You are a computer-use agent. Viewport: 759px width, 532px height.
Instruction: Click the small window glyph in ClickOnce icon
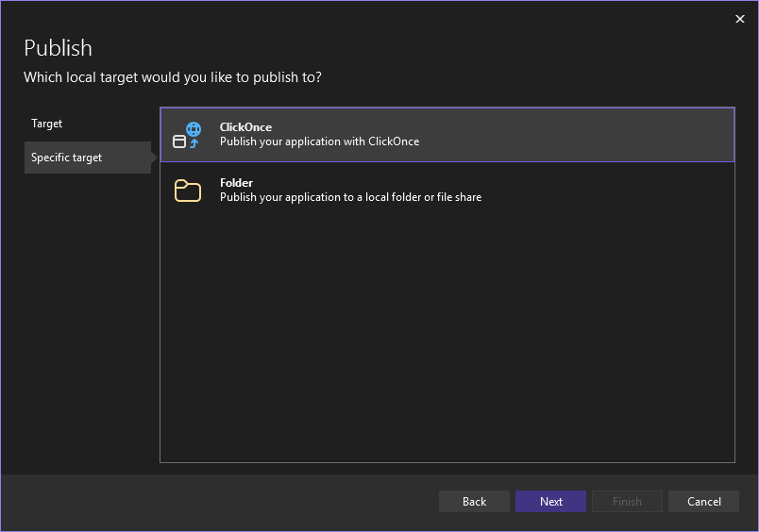(179, 142)
